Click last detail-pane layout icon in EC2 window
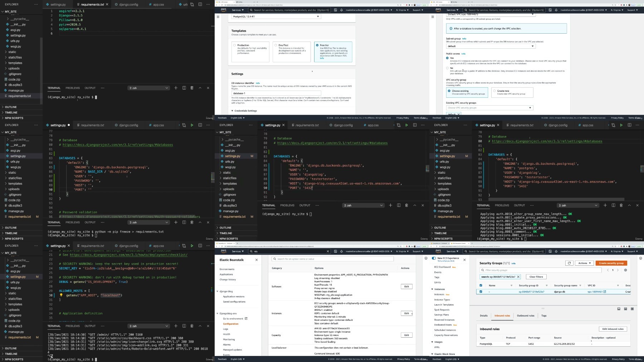The image size is (644, 362). coord(632,309)
